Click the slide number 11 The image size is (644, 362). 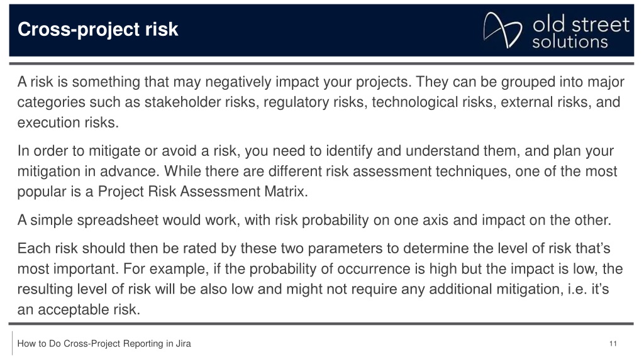pyautogui.click(x=613, y=344)
